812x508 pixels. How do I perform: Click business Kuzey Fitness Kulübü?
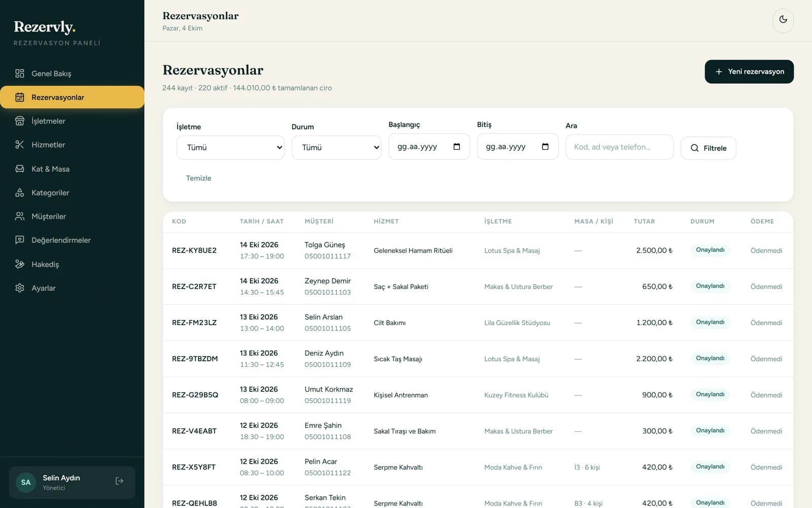click(516, 395)
